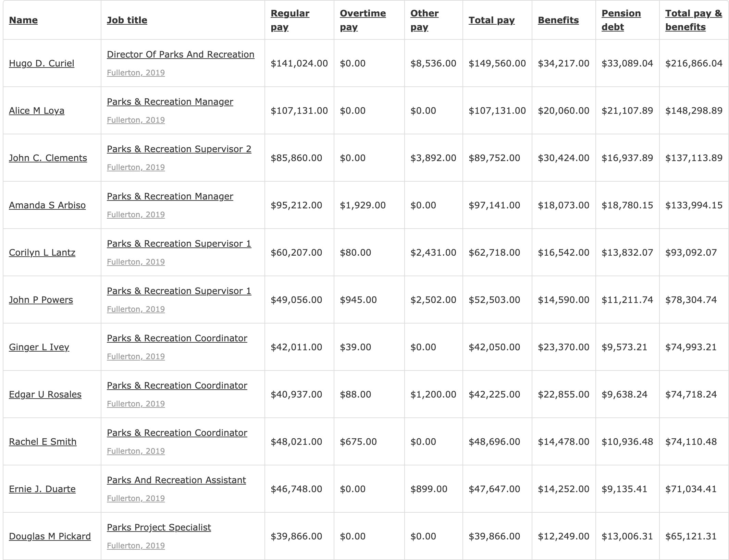This screenshot has height=560, width=729.
Task: Select total pay & benefits $65,121.31
Action: (691, 536)
